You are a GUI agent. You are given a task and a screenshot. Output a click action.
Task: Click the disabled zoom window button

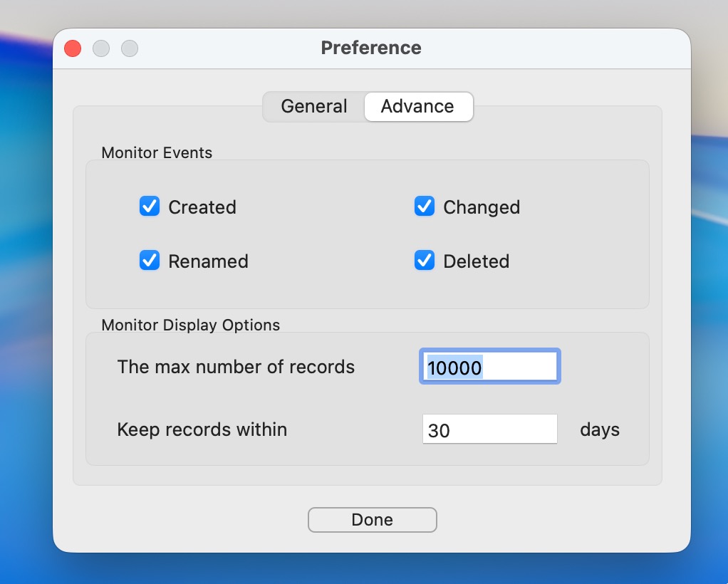[130, 48]
